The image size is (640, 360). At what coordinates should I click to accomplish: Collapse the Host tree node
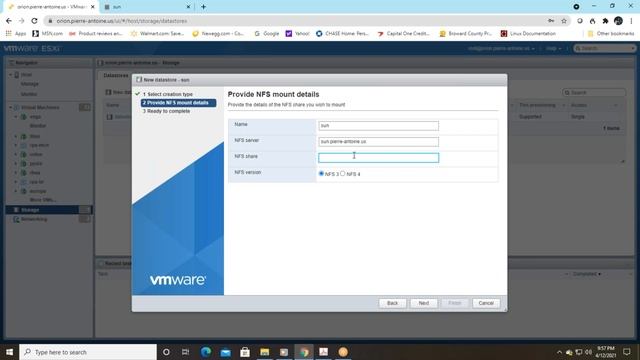[x=11, y=75]
